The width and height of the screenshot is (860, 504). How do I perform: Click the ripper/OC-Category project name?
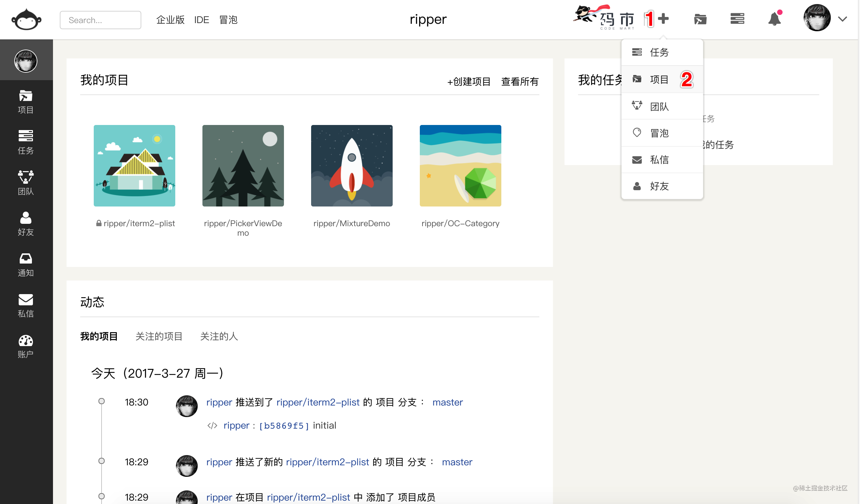click(460, 223)
